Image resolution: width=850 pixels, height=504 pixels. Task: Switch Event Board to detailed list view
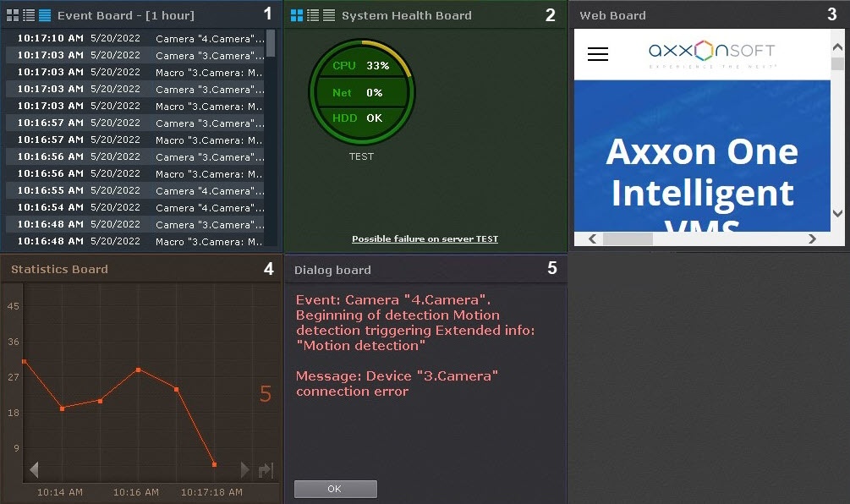click(x=45, y=15)
